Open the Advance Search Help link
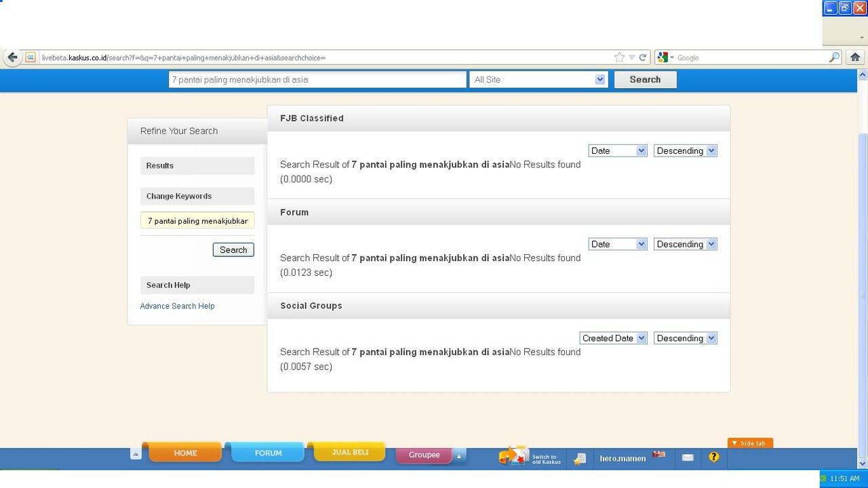 pyautogui.click(x=177, y=306)
